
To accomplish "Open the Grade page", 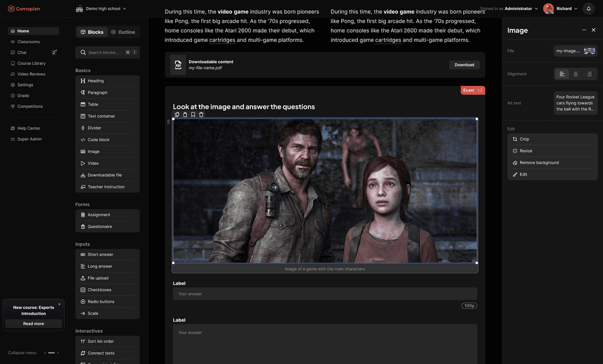I will pos(34,95).
